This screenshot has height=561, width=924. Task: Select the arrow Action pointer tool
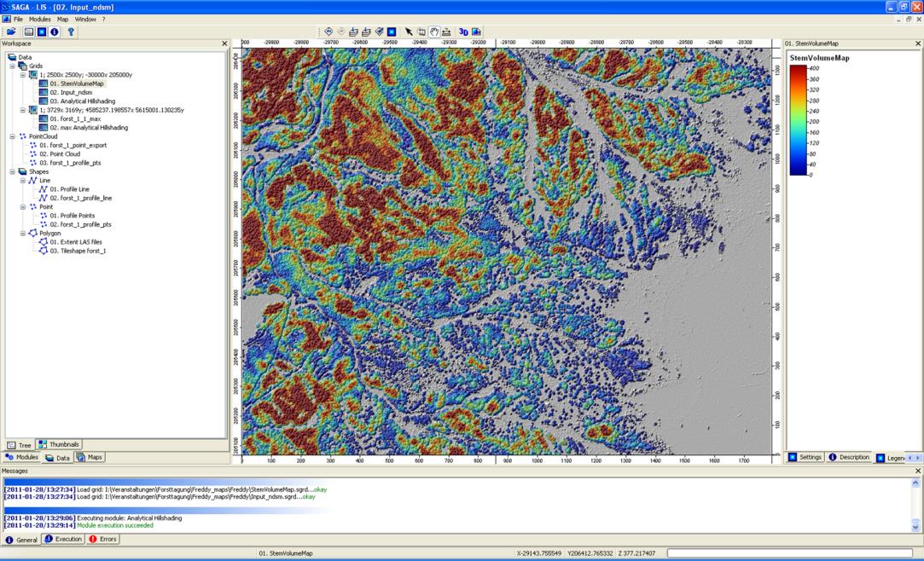click(409, 32)
